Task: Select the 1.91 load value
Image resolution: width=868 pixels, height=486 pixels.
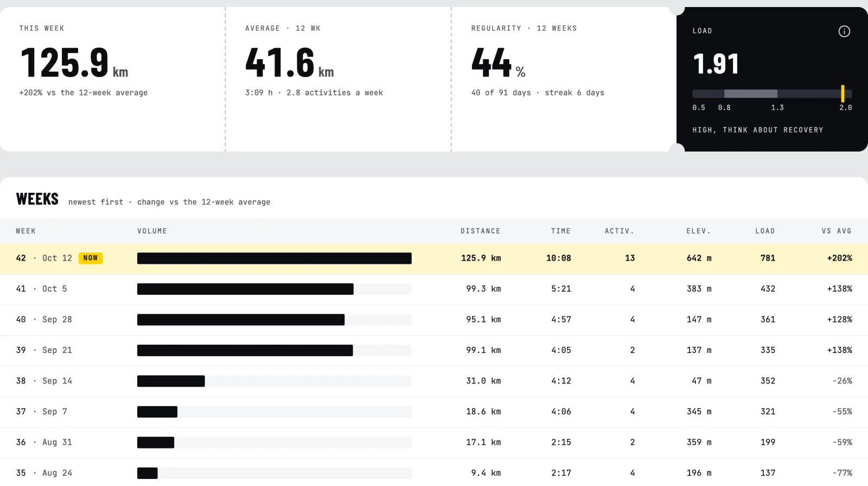Action: [x=716, y=64]
